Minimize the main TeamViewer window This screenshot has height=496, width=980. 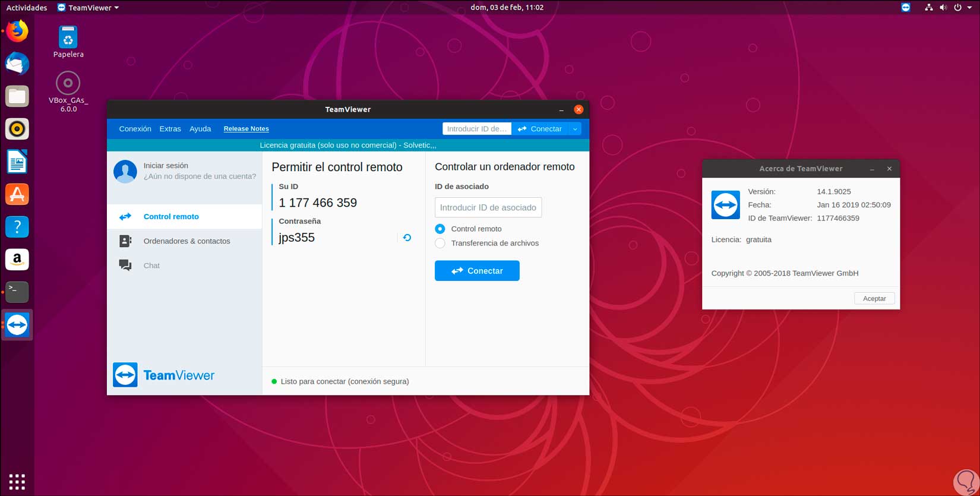(561, 110)
